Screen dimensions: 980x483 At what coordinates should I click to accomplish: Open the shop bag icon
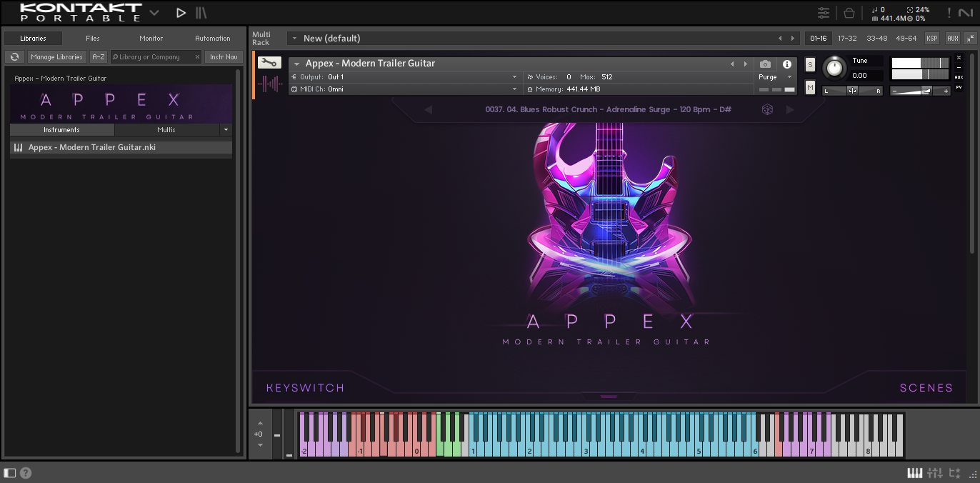tap(849, 13)
